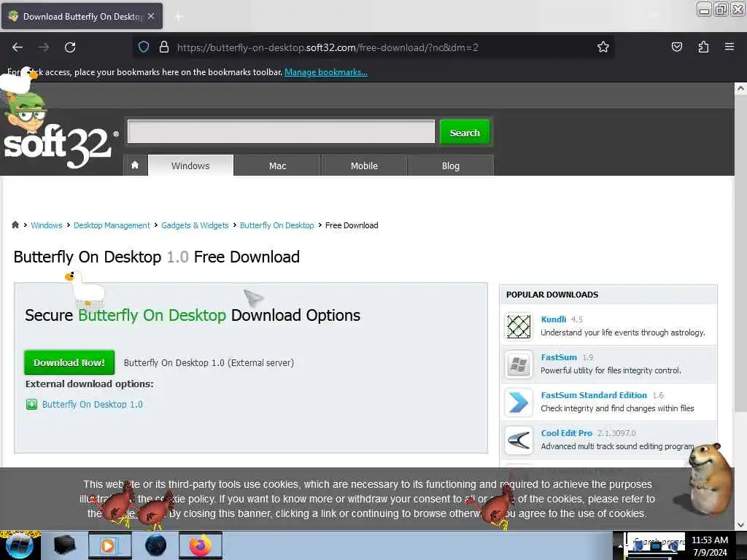Click the 'POPULAR DOWNLOADS' heading
747x560 pixels.
coord(552,295)
